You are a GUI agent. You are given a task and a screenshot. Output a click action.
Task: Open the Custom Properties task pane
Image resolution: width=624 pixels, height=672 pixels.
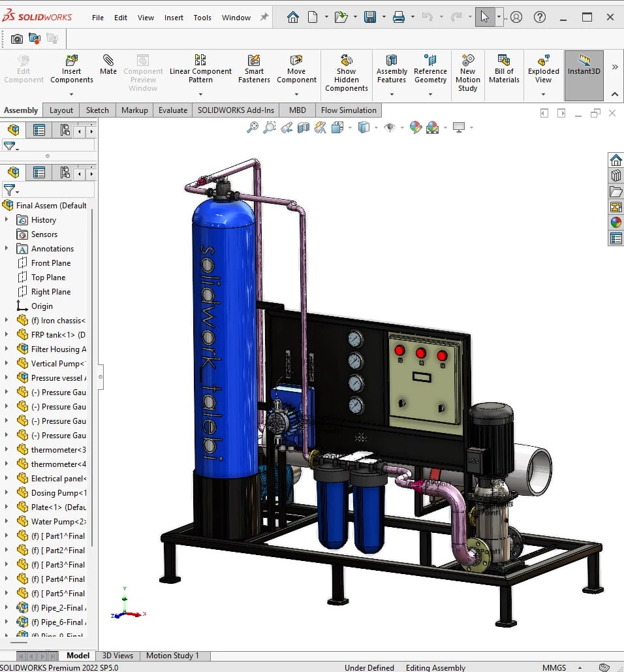point(616,238)
